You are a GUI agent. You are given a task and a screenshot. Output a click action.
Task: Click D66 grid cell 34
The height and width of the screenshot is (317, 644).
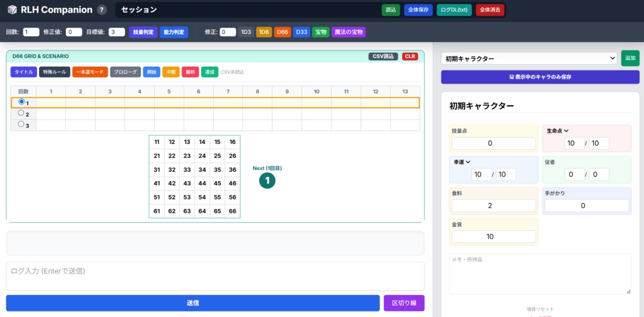(x=202, y=170)
